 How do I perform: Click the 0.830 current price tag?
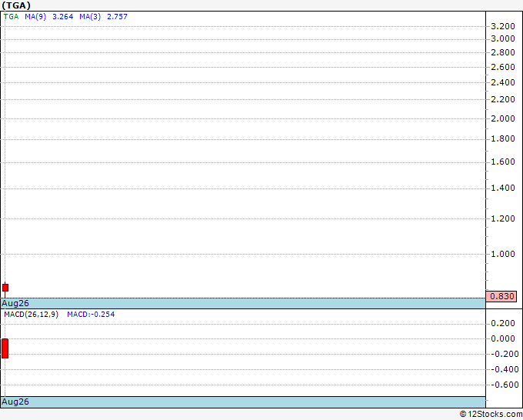click(x=501, y=296)
